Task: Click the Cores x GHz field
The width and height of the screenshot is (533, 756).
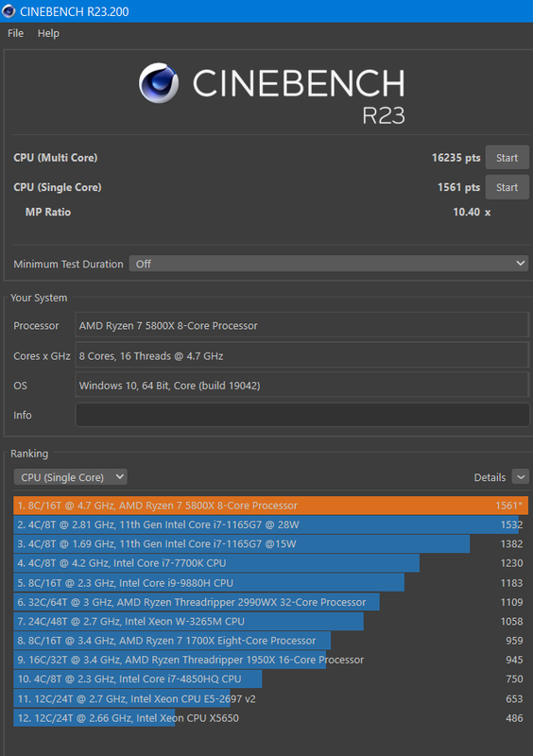Action: 302,356
